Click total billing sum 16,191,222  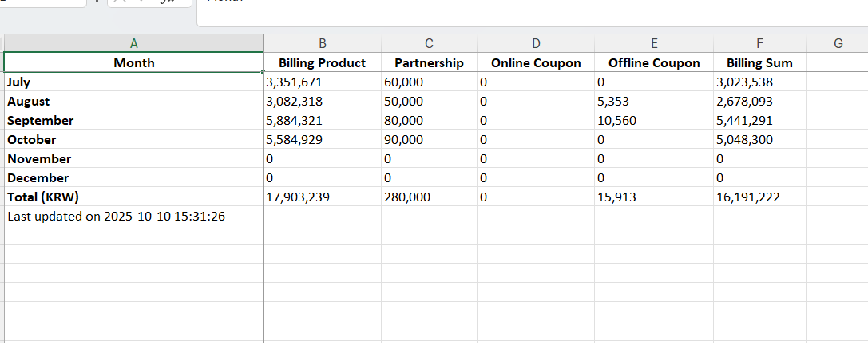759,197
